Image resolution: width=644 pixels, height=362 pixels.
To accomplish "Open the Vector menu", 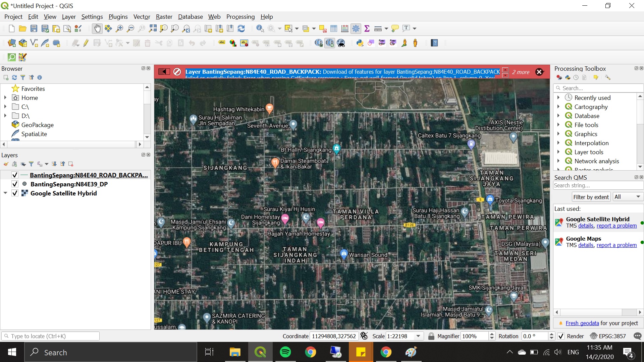I will [142, 16].
